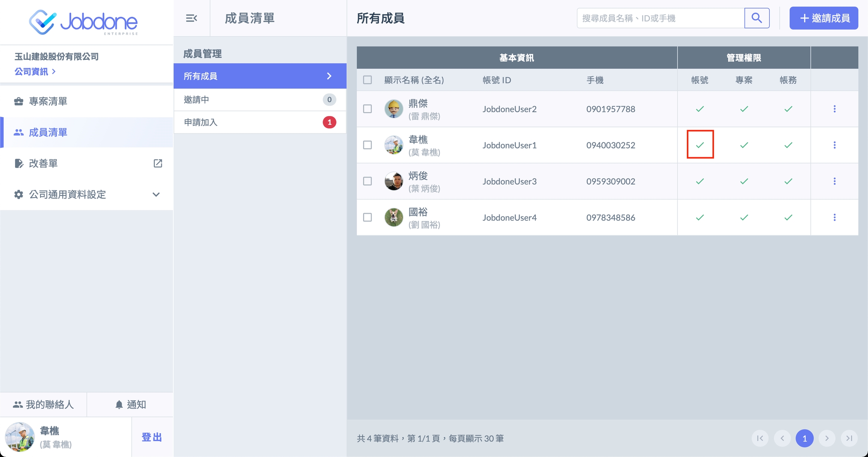
Task: Click the 登出 logout button
Action: click(x=152, y=437)
